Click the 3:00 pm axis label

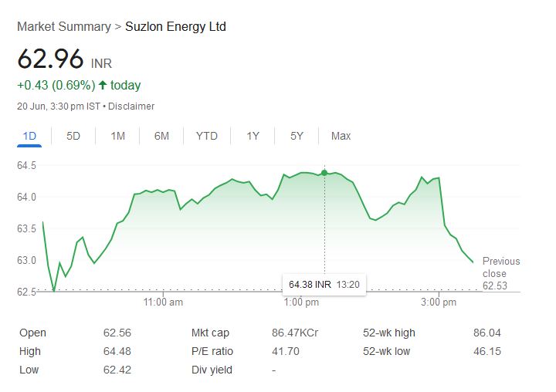[x=439, y=302]
